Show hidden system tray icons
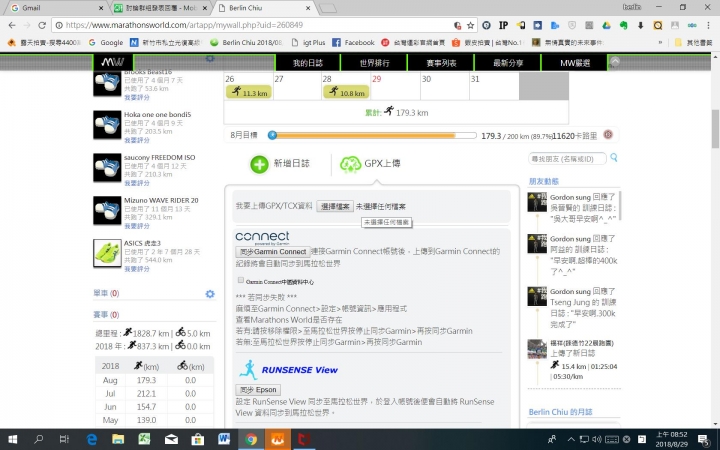Viewport: 720px width, 450px height. (x=571, y=439)
